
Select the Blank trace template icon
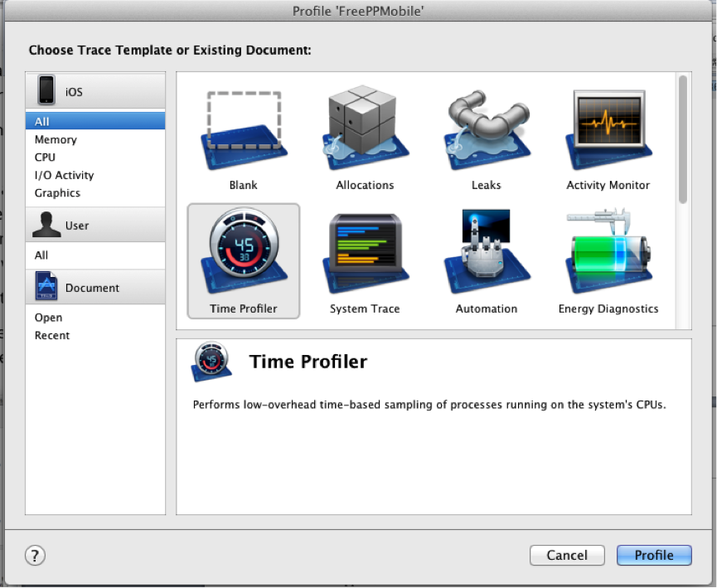coord(244,131)
